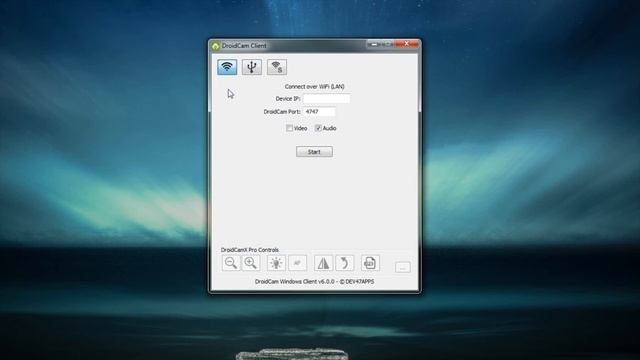The height and width of the screenshot is (360, 640).
Task: Click the DroidCam app icon in title bar
Action: click(x=216, y=46)
